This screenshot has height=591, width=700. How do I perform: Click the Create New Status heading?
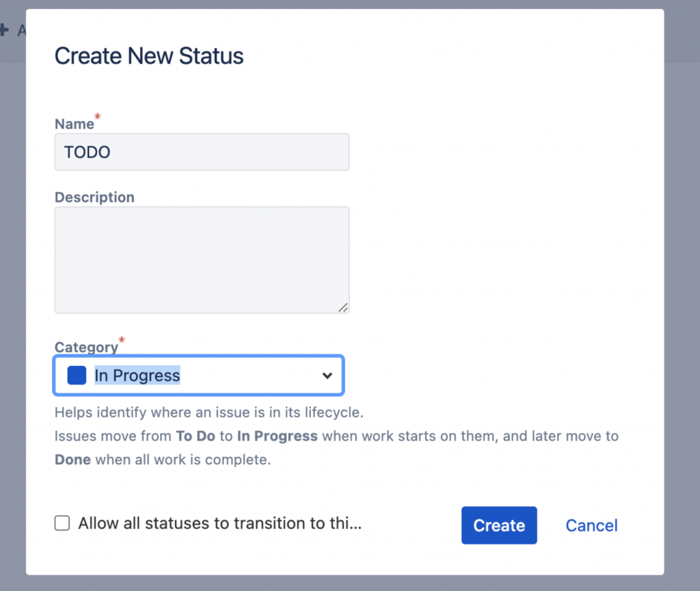click(x=149, y=56)
